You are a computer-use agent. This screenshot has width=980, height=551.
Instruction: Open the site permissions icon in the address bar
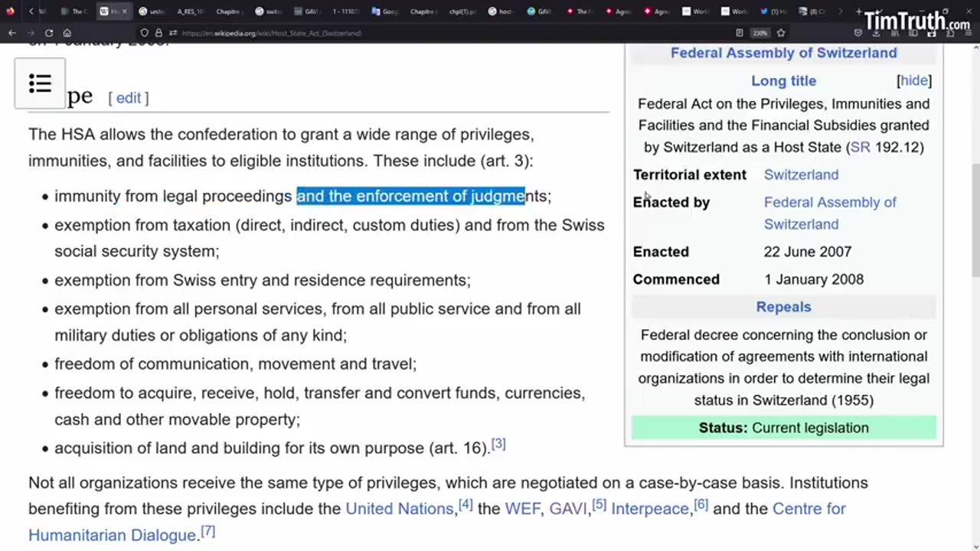[x=173, y=33]
